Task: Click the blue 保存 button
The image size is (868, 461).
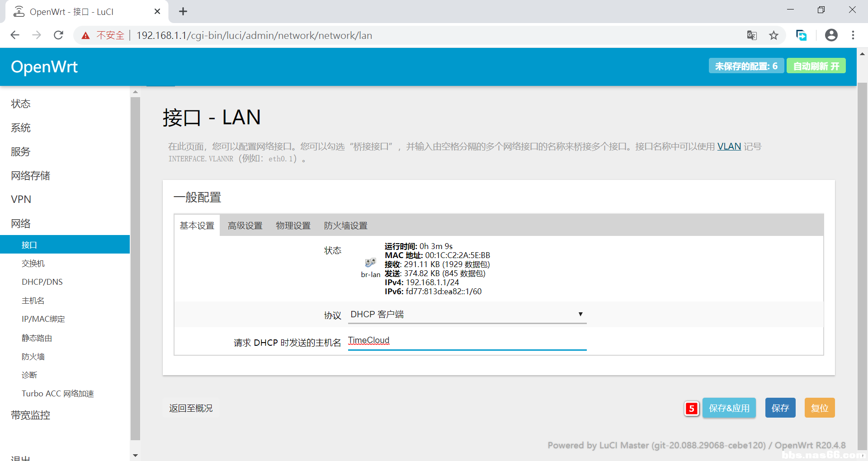Action: click(780, 408)
